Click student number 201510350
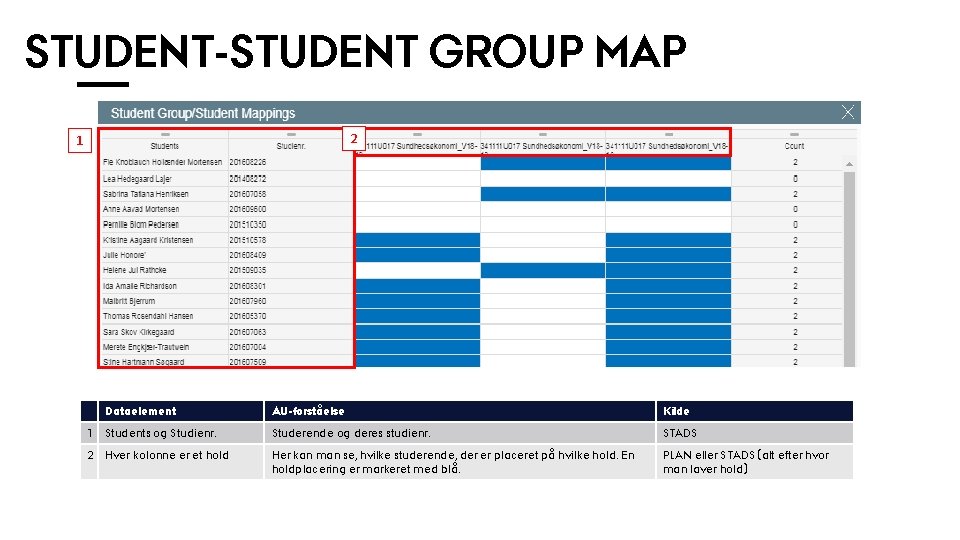 pyautogui.click(x=247, y=225)
